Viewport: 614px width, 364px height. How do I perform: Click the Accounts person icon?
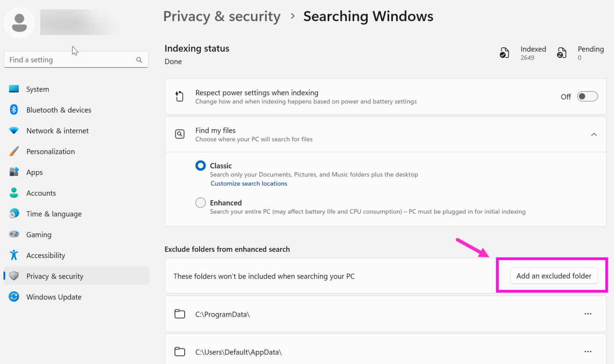tap(14, 193)
